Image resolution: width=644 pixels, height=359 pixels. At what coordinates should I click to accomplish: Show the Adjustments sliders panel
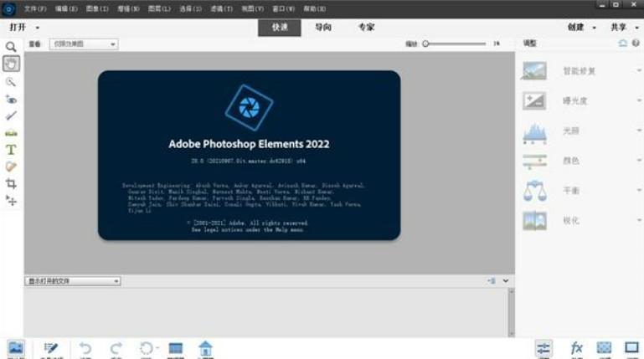[544, 349]
